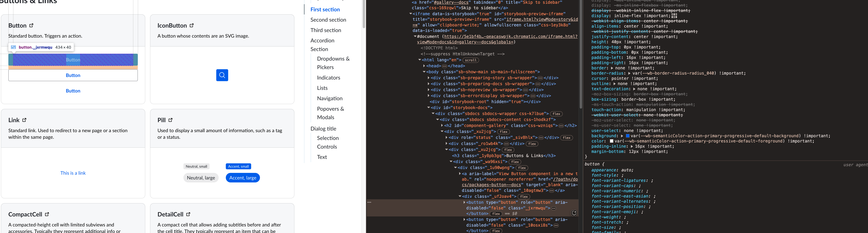Screen dimensions: 868x233
Task: Click the white color property swatch
Action: pos(612,141)
